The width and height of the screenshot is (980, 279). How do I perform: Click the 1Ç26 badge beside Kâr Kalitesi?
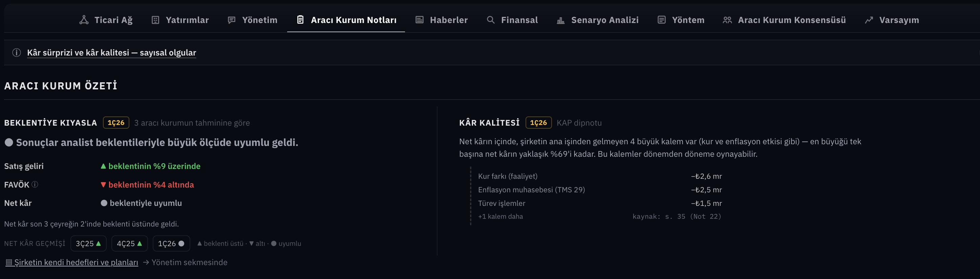(x=538, y=123)
